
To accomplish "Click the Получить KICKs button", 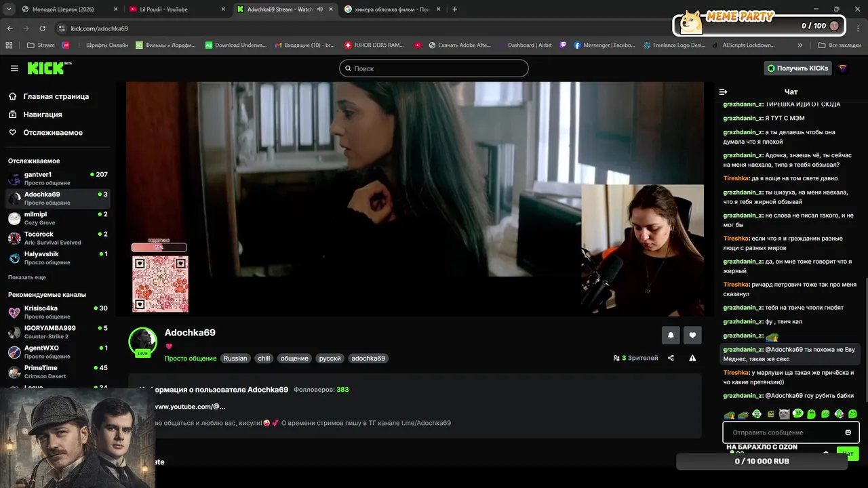I will pyautogui.click(x=797, y=68).
